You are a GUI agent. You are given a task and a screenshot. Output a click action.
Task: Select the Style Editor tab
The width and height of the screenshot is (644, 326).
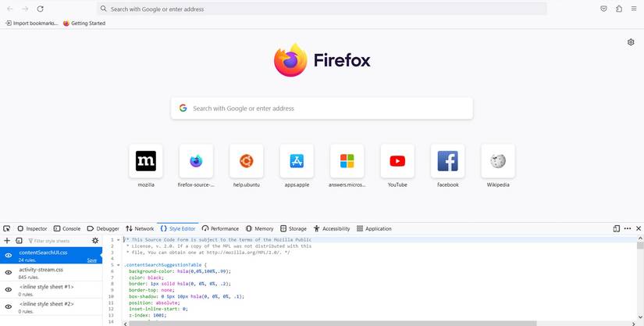[x=178, y=228]
